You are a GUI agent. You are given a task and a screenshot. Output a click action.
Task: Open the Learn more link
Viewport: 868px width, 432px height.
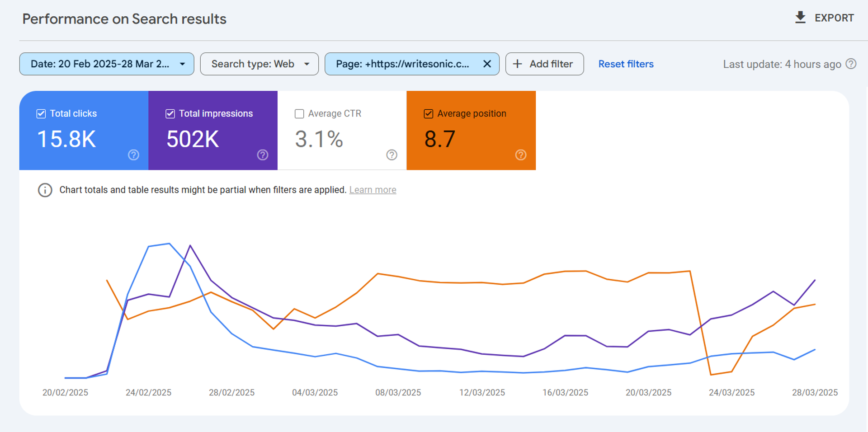pos(373,190)
